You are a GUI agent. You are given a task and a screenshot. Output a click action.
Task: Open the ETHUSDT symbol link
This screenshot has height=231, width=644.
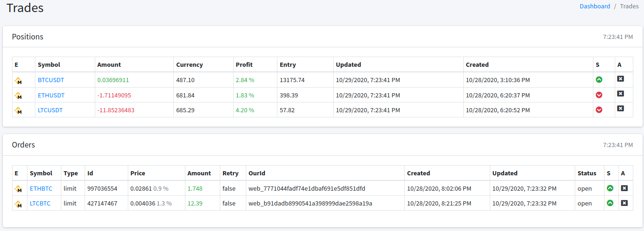[x=51, y=95]
